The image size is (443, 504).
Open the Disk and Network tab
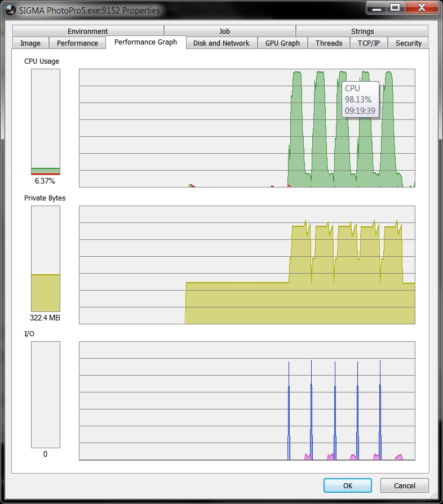(221, 43)
